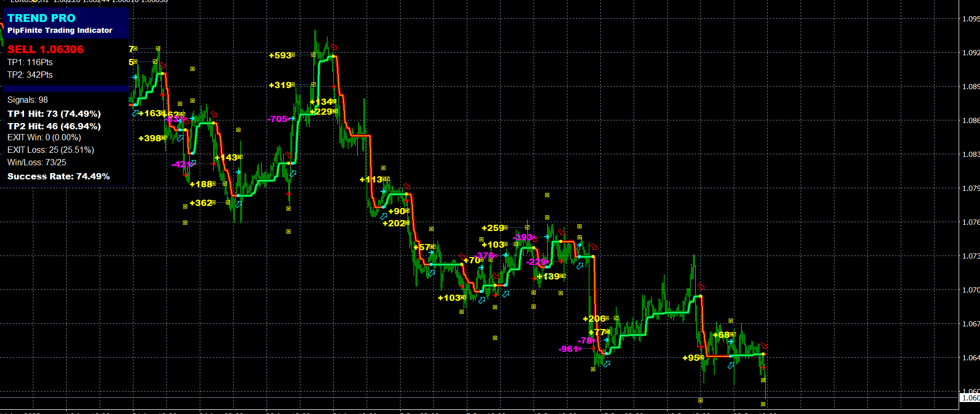Select the SELL 1.06306 signal line
The image size is (980, 414).
[x=45, y=50]
